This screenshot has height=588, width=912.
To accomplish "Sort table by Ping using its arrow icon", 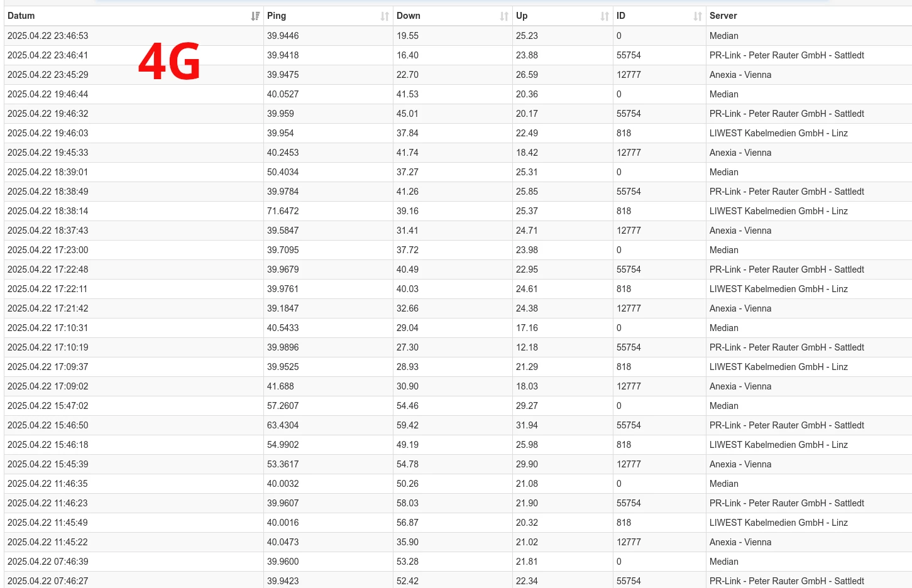I will point(385,16).
